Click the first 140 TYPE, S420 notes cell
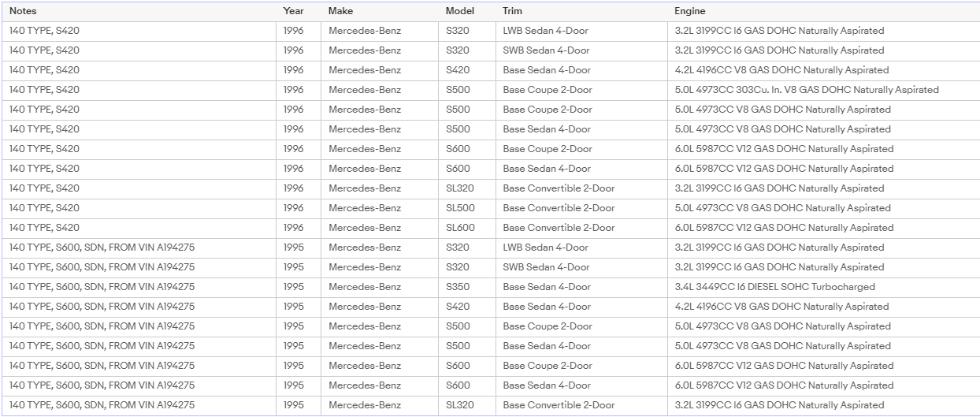 point(139,31)
